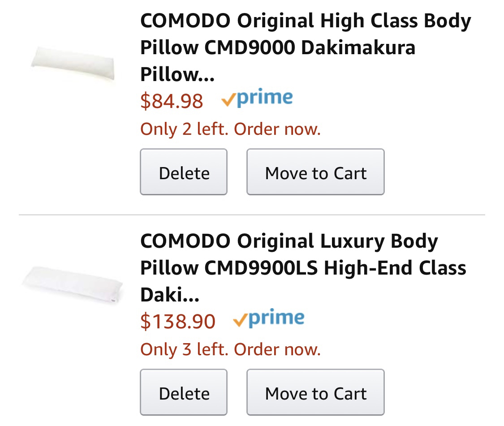Move the CMD9900LS Luxury pillow to cart
Image resolution: width=504 pixels, height=426 pixels.
click(x=315, y=393)
